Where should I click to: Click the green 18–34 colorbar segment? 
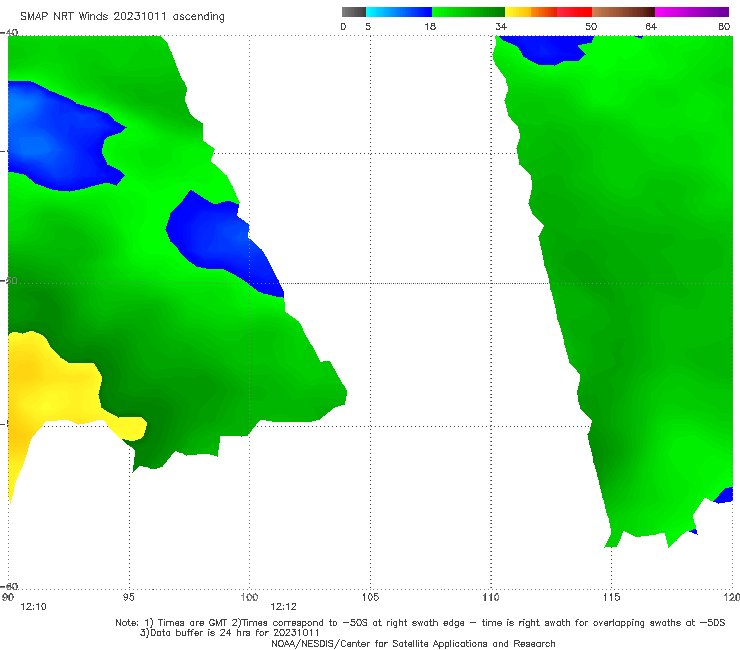pyautogui.click(x=468, y=12)
